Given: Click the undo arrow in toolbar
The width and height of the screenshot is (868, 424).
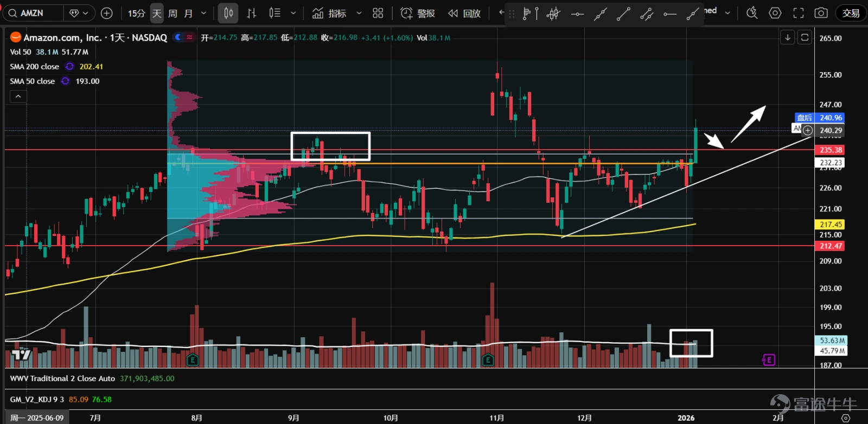Looking at the screenshot, I should click(x=502, y=12).
